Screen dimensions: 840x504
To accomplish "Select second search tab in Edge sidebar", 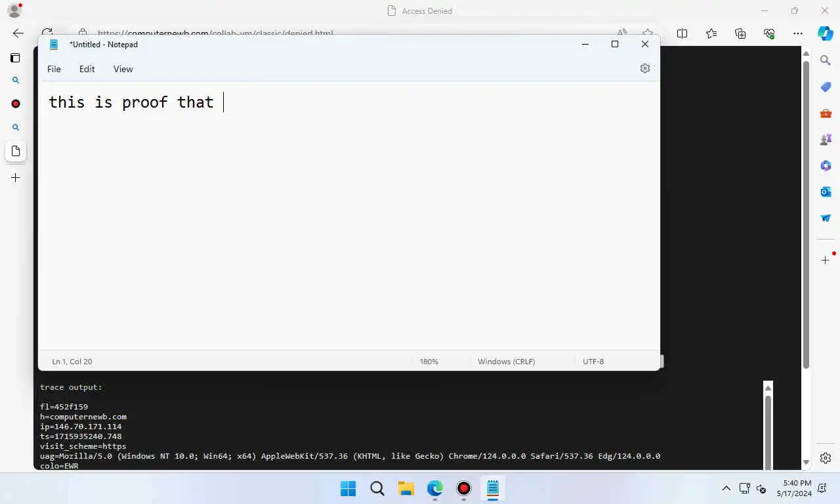I will 16,127.
